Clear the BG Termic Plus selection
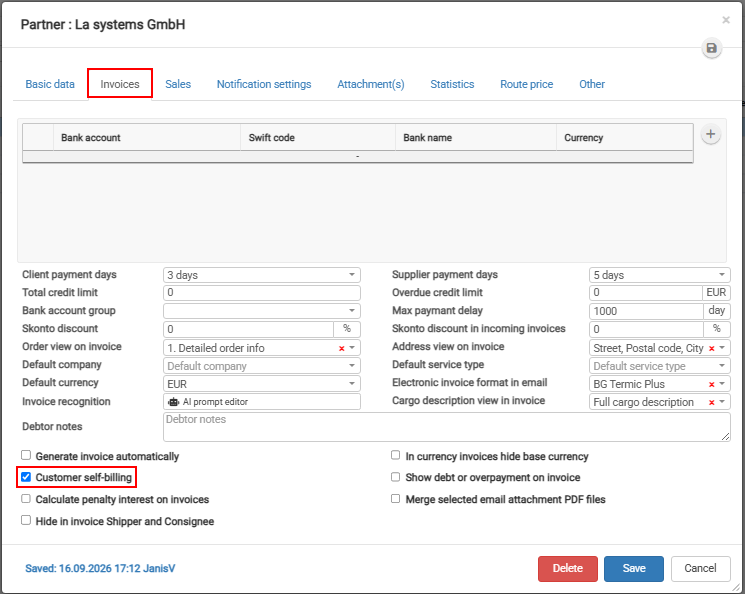This screenshot has width=745, height=594. [x=711, y=384]
